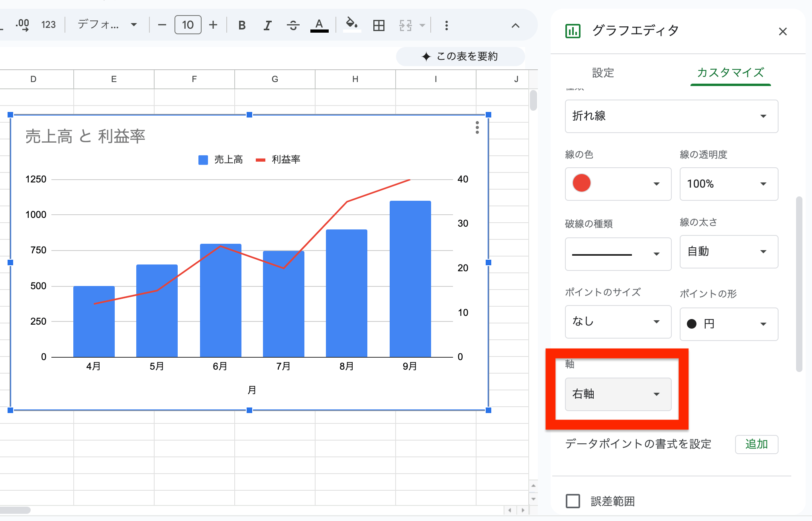
Task: Open the 軸 dropdown showing 右軸
Action: click(x=618, y=394)
